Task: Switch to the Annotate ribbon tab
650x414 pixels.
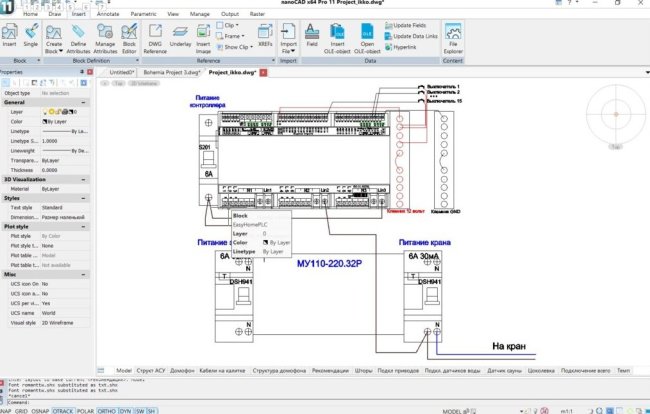Action: [x=105, y=16]
